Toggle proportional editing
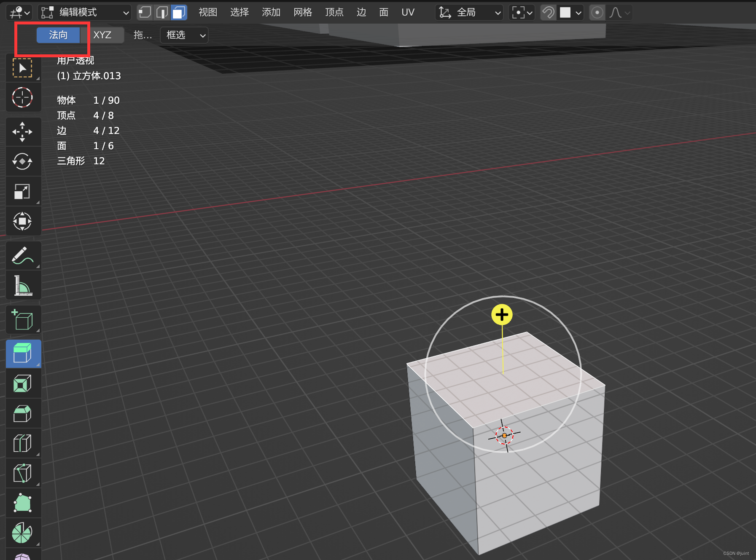 click(x=597, y=13)
